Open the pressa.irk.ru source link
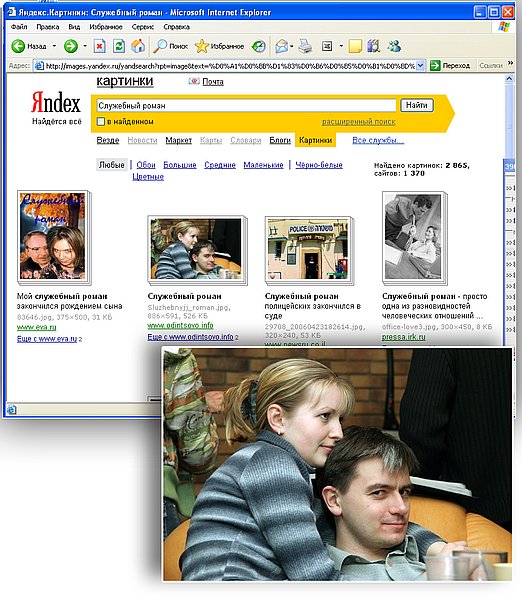The height and width of the screenshot is (600, 522). point(403,337)
